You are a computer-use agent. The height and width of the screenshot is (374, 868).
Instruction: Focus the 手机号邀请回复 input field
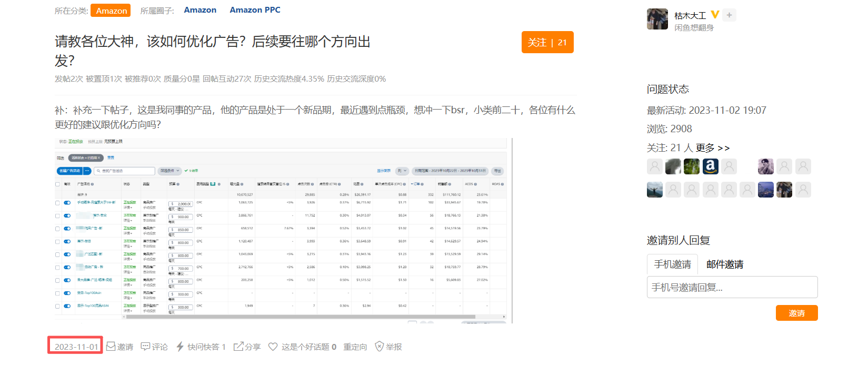click(732, 287)
